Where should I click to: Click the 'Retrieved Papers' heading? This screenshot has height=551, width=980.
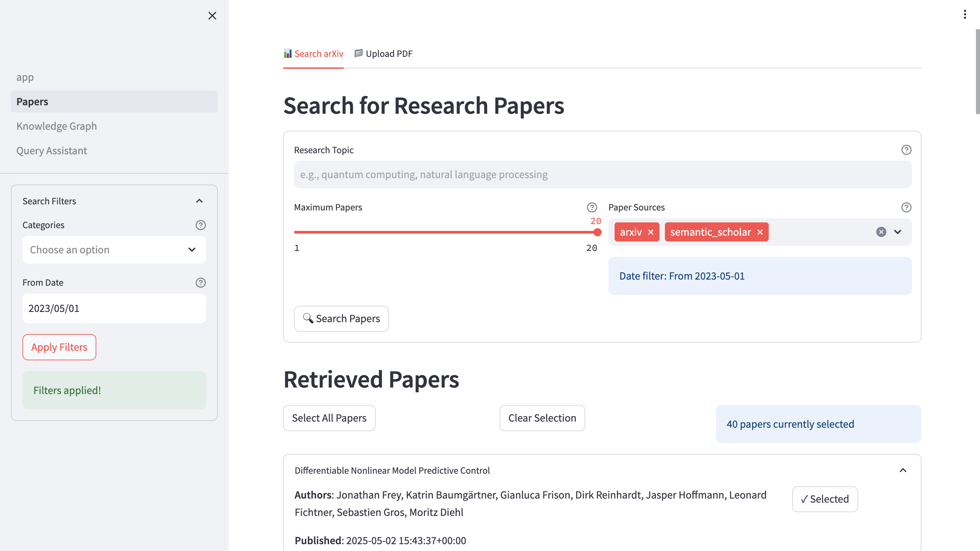(x=371, y=380)
